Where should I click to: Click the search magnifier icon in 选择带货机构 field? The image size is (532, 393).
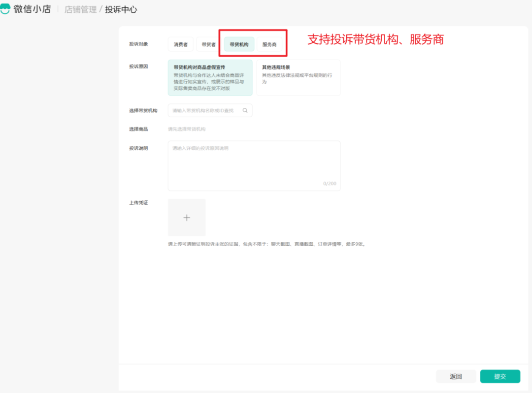click(x=245, y=111)
